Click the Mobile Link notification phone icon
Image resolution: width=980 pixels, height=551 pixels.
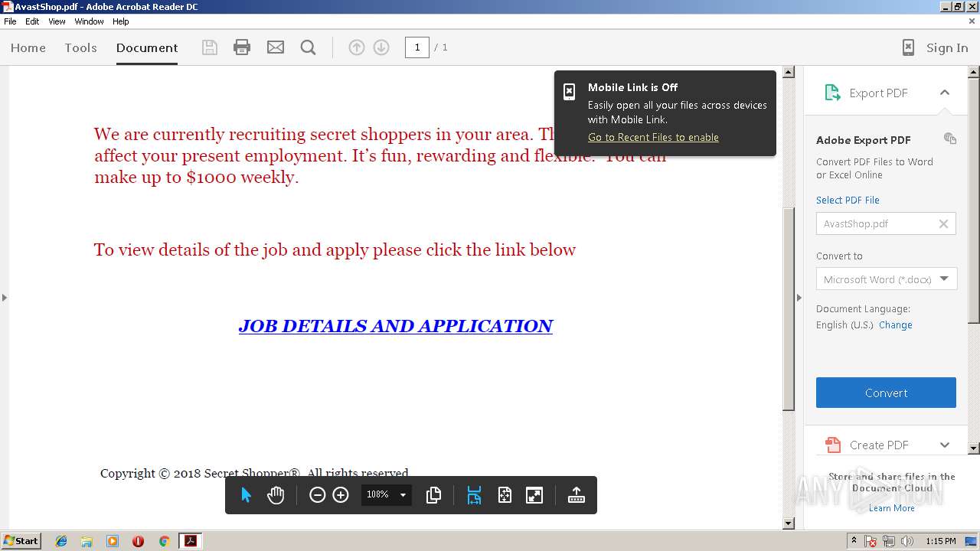coord(569,92)
